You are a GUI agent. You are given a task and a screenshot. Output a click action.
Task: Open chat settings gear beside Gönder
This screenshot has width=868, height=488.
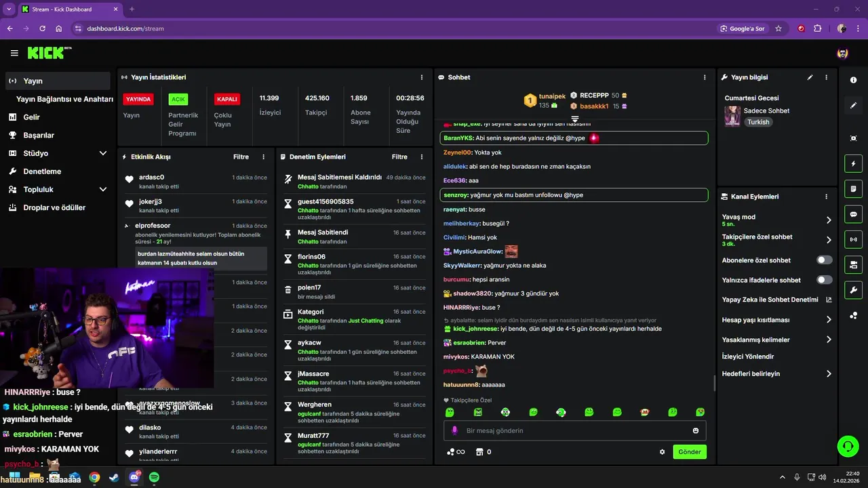pos(663,452)
